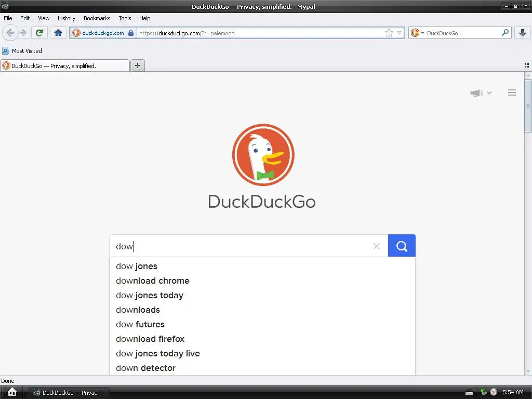This screenshot has width=532, height=399.
Task: Switch to DuckDuckGo taskbar window entry
Action: click(x=68, y=393)
